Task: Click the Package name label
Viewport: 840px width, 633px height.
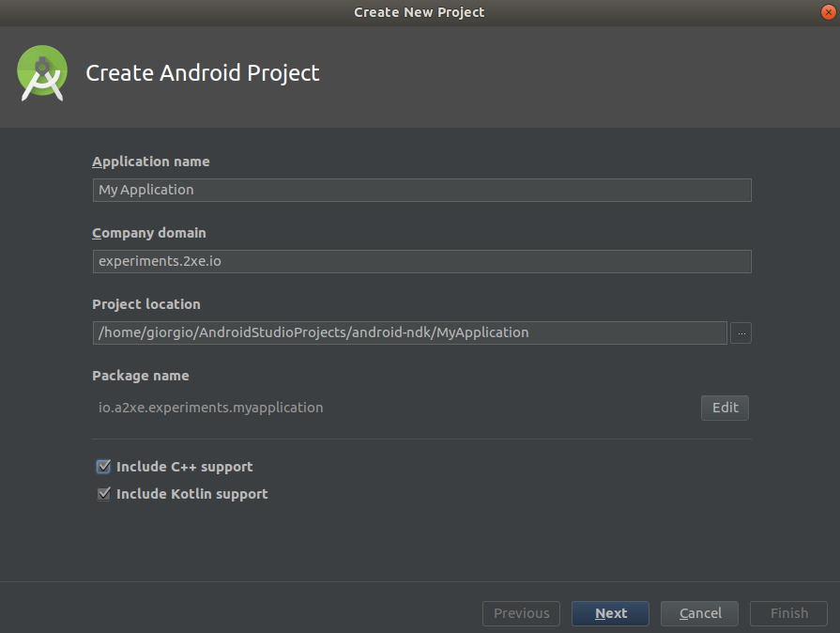Action: click(141, 376)
